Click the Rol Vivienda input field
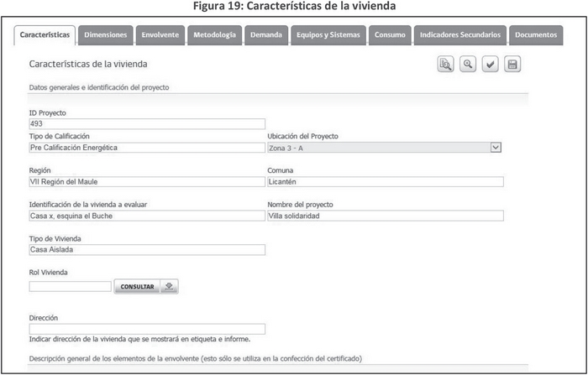Screen dimensions: 588x375 (70, 287)
